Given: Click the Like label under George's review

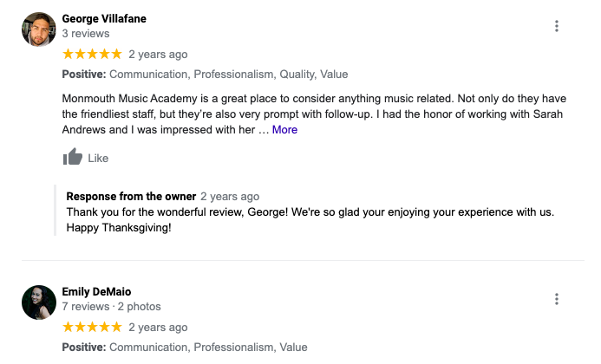Looking at the screenshot, I should click(x=98, y=158).
